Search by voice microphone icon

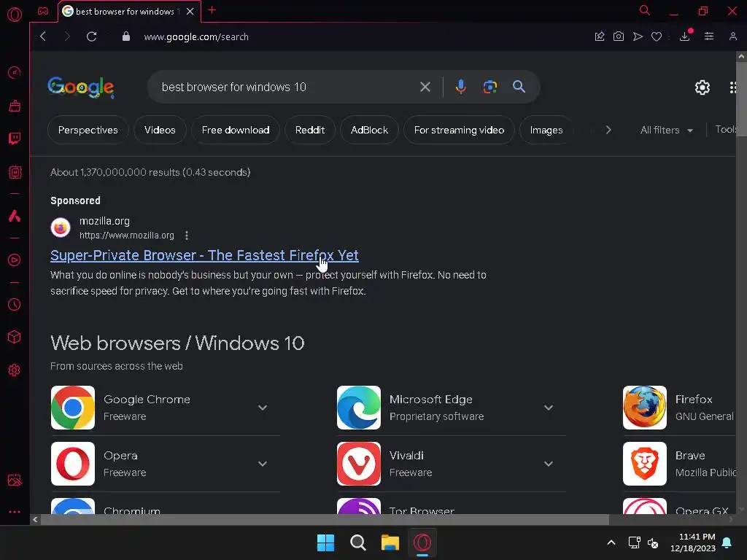pos(461,87)
